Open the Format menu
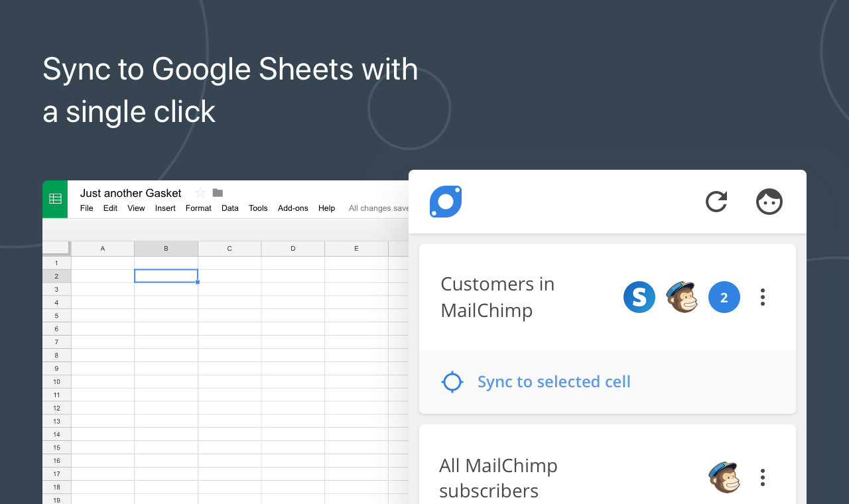 click(x=198, y=208)
